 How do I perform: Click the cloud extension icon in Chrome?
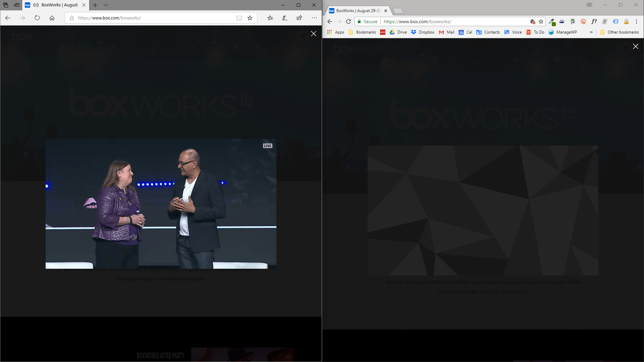pos(562,21)
